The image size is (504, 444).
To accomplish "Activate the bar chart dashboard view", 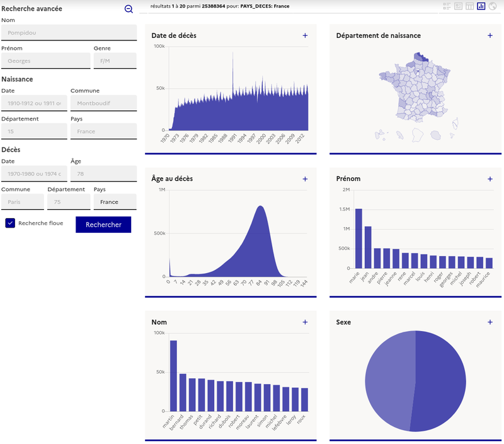I will (481, 6).
